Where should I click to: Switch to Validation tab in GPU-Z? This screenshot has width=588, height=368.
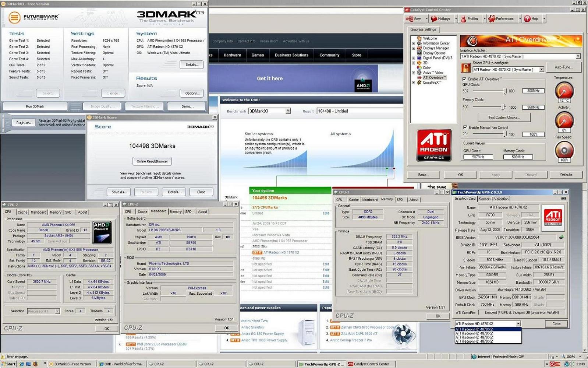501,199
